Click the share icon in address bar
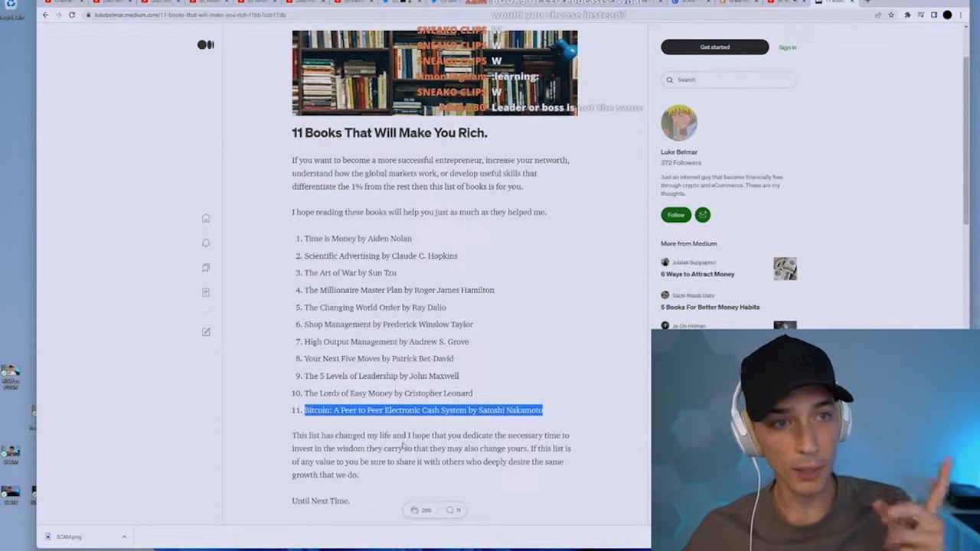 coord(877,15)
